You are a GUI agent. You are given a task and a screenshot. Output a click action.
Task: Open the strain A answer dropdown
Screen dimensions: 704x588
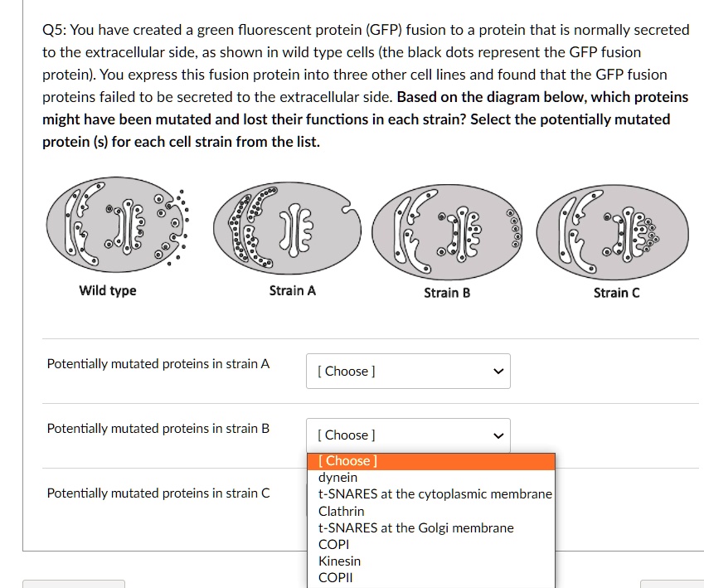(x=408, y=371)
